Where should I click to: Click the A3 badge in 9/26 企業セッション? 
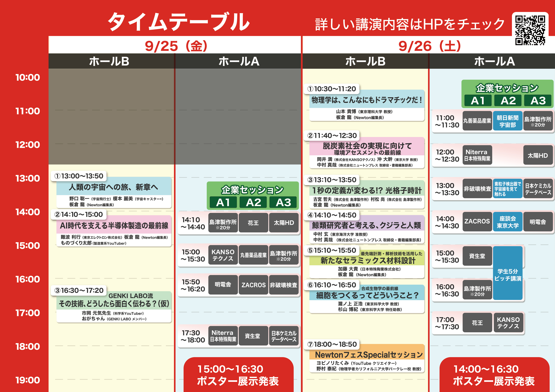(538, 100)
